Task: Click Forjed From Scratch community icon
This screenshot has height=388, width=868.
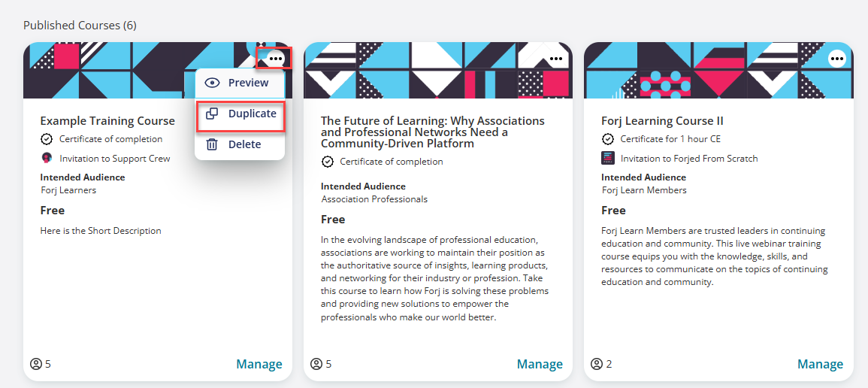Action: (608, 159)
